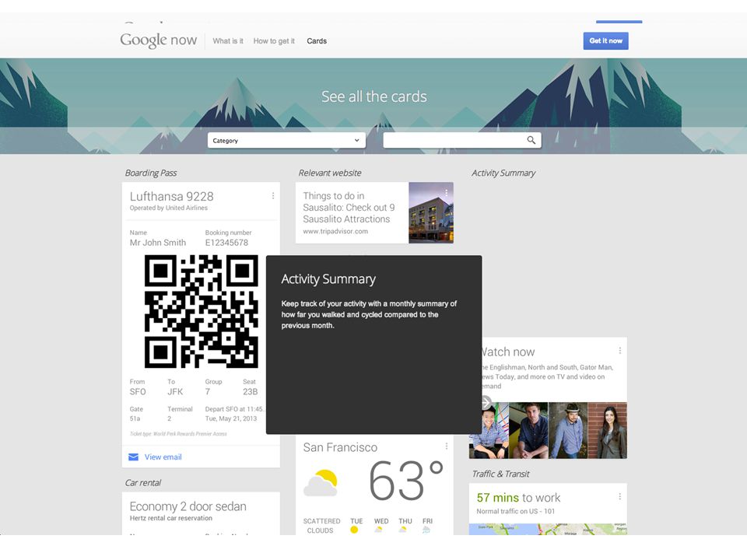The width and height of the screenshot is (747, 560).
Task: Click the first Watch now person photo
Action: pyautogui.click(x=489, y=430)
